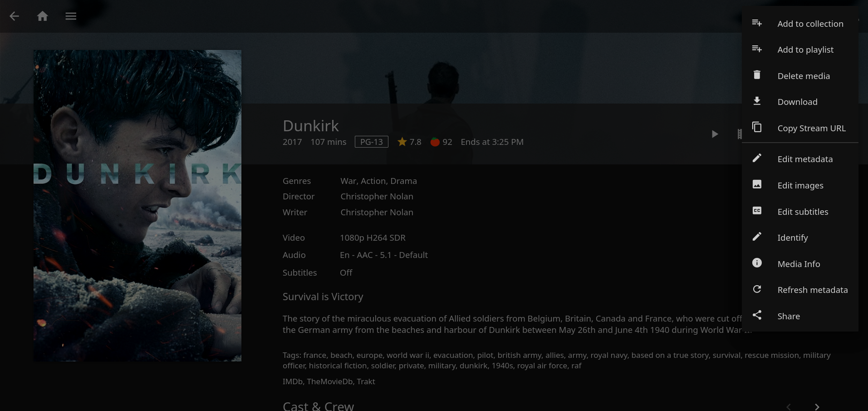868x411 pixels.
Task: Click the tomato critic score 92
Action: 441,142
